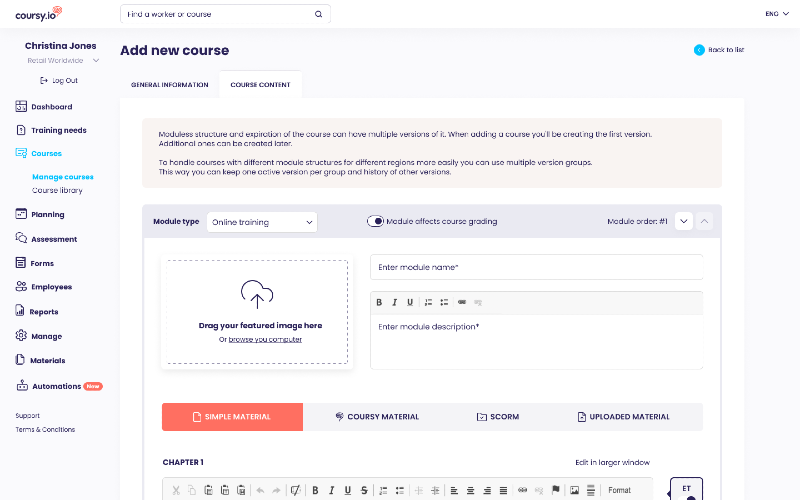The width and height of the screenshot is (800, 500).
Task: Insert bulleted list in module description
Action: (x=444, y=303)
